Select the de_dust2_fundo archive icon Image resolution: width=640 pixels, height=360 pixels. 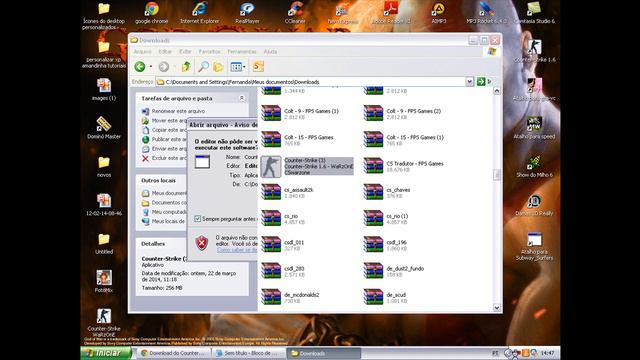(373, 271)
